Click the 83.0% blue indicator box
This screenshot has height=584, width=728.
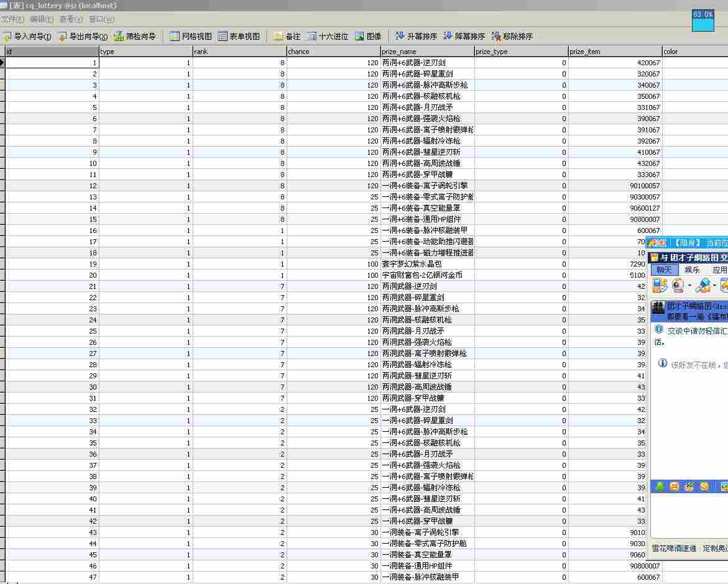(x=703, y=21)
